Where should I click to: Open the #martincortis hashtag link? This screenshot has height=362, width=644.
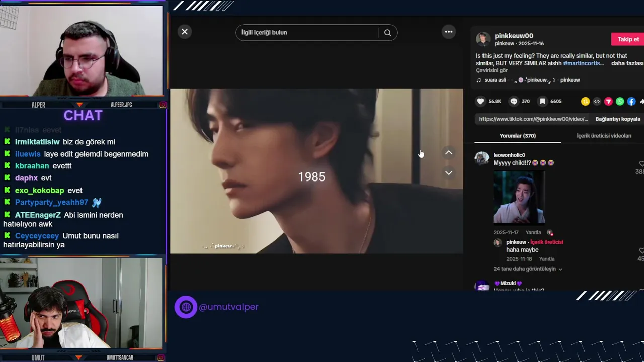pyautogui.click(x=583, y=63)
